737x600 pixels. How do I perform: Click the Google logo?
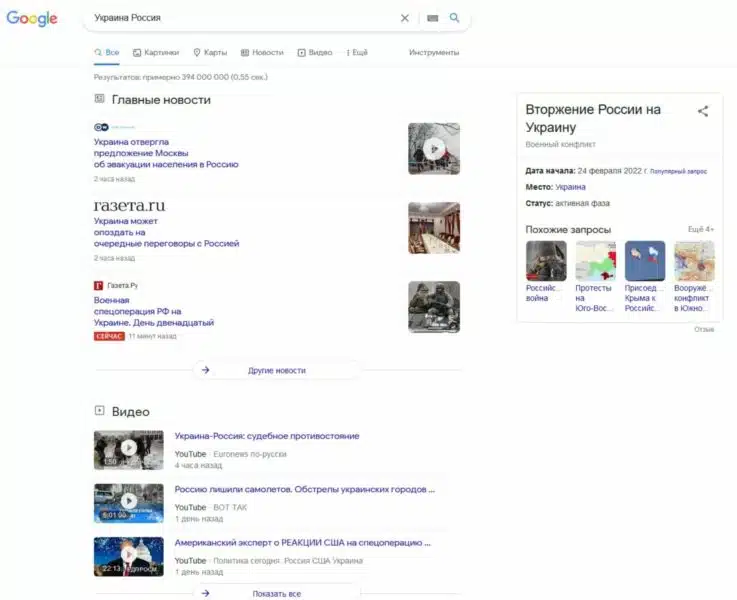pos(32,18)
